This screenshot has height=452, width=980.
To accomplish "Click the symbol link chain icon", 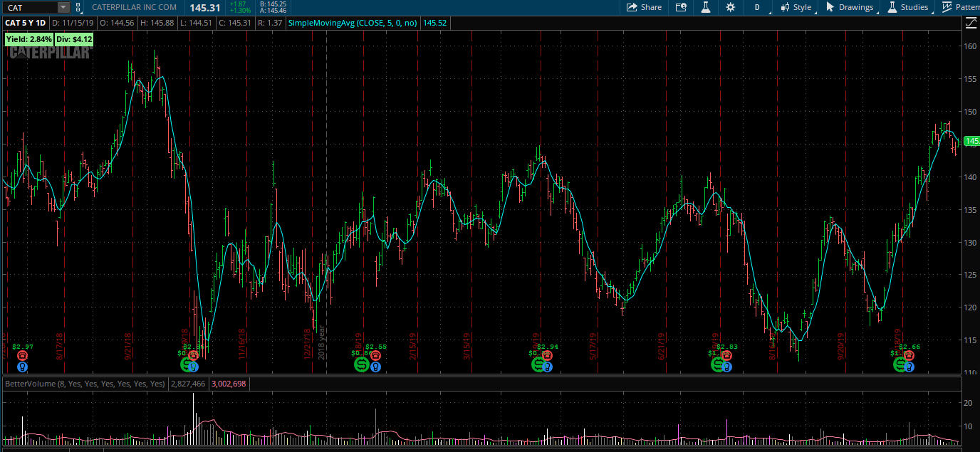I will tap(78, 7).
